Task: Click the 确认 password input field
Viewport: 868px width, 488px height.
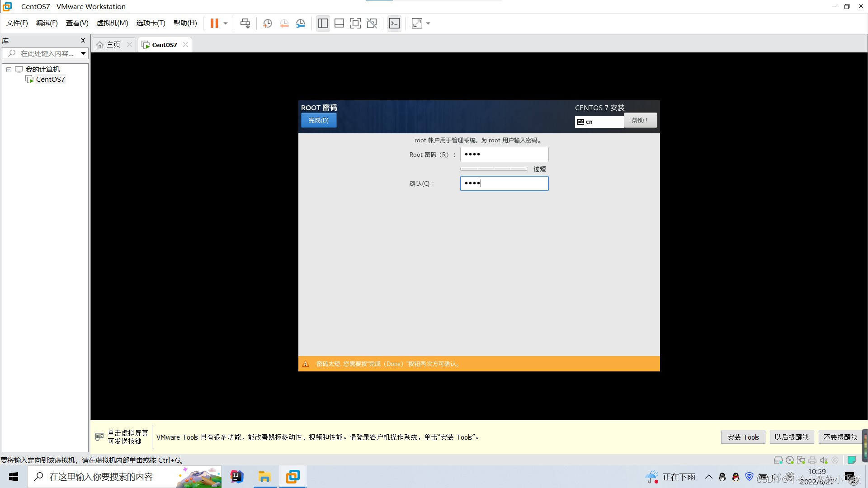Action: pyautogui.click(x=504, y=183)
